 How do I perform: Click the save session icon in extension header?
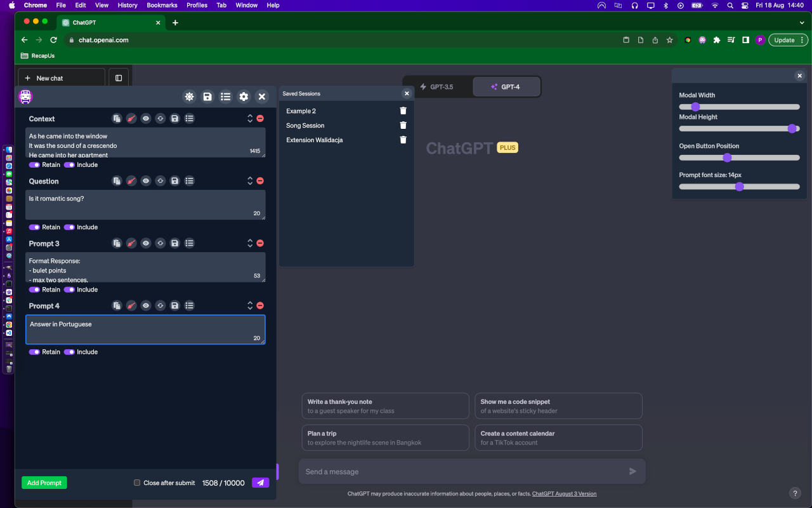[x=207, y=97]
